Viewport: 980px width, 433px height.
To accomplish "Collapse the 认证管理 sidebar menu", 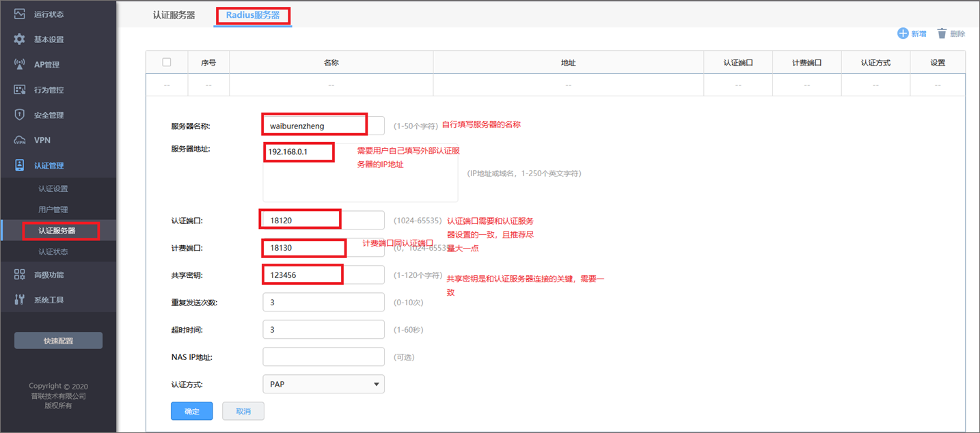I will click(49, 165).
